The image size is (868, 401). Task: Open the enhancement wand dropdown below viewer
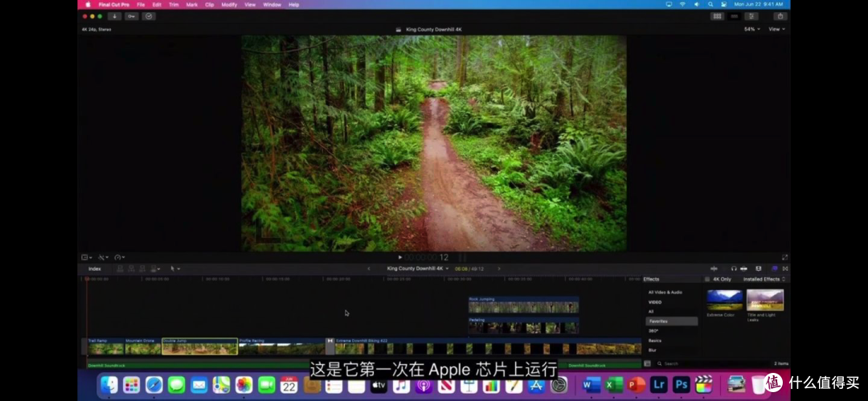pyautogui.click(x=103, y=257)
